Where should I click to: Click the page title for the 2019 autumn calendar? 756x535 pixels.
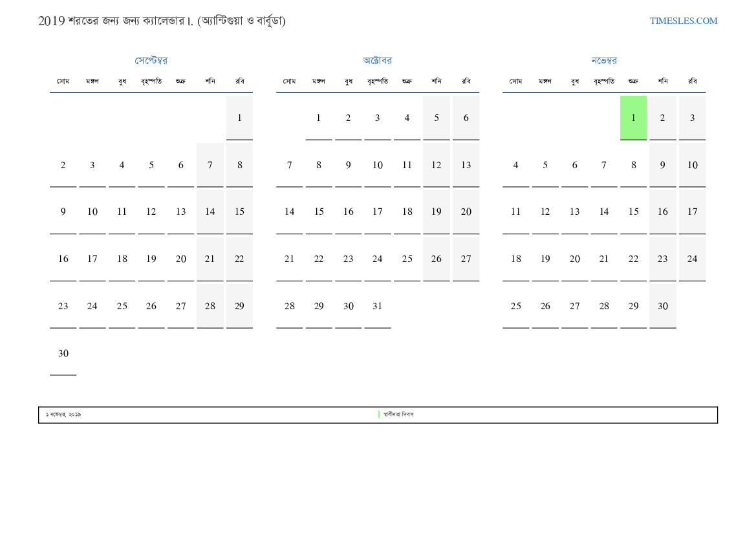pyautogui.click(x=162, y=21)
